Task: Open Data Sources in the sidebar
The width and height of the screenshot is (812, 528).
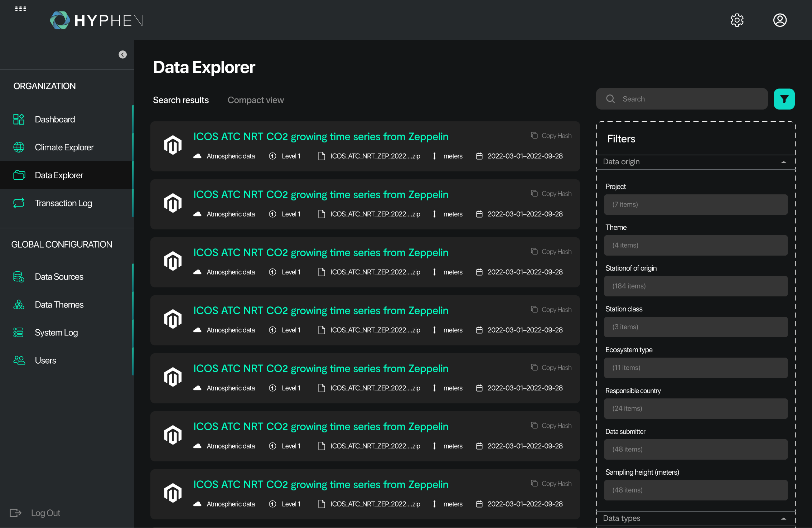Action: tap(59, 277)
